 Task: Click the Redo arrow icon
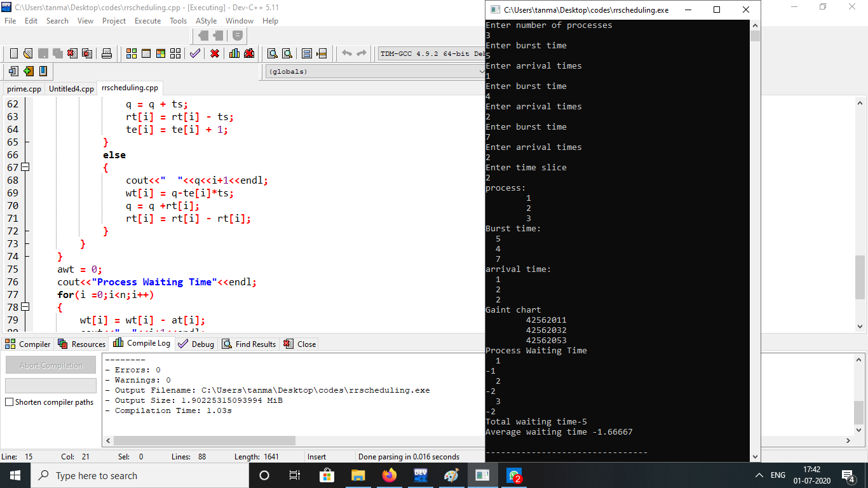(x=360, y=53)
